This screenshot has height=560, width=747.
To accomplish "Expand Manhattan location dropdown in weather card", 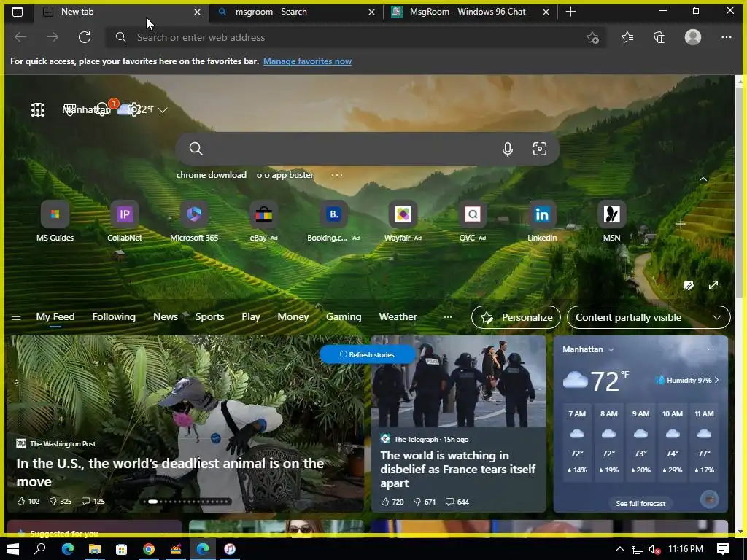I will [x=611, y=349].
